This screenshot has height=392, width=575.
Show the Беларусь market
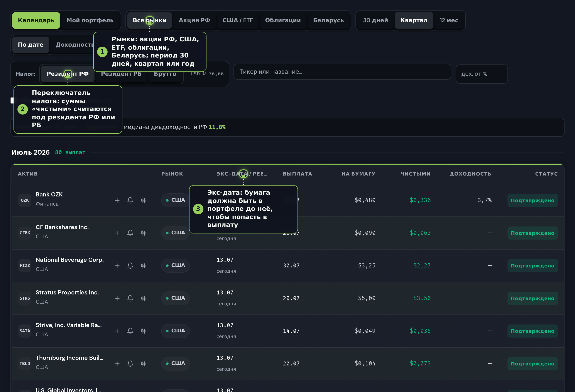pyautogui.click(x=329, y=20)
